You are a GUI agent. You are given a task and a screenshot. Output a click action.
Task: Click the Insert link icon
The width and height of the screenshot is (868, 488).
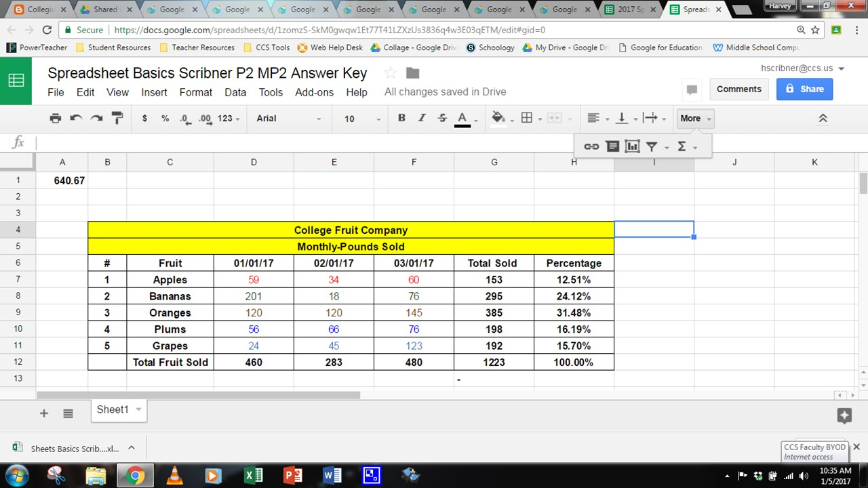point(591,146)
